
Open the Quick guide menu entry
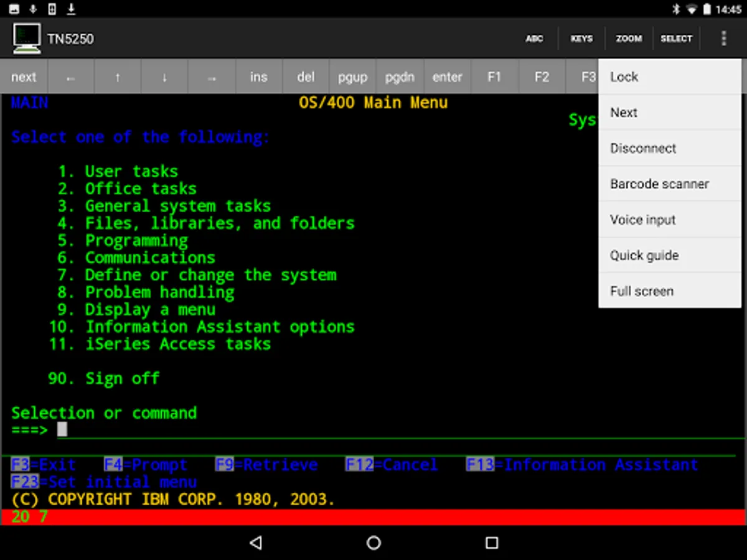pyautogui.click(x=670, y=256)
